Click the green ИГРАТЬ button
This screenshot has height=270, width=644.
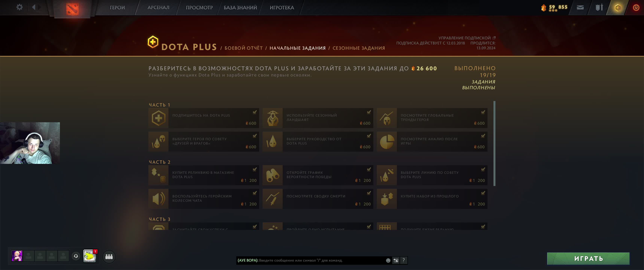588,259
